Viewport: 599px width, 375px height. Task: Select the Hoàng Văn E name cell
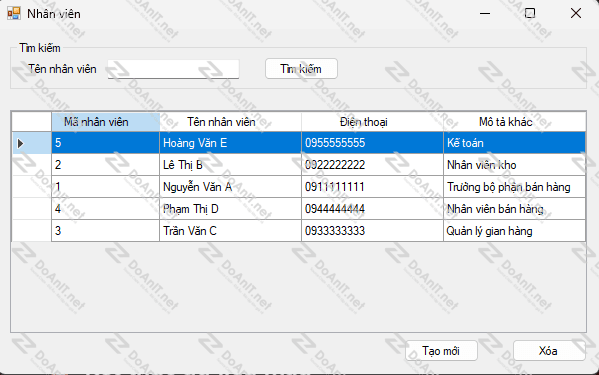pyautogui.click(x=230, y=143)
